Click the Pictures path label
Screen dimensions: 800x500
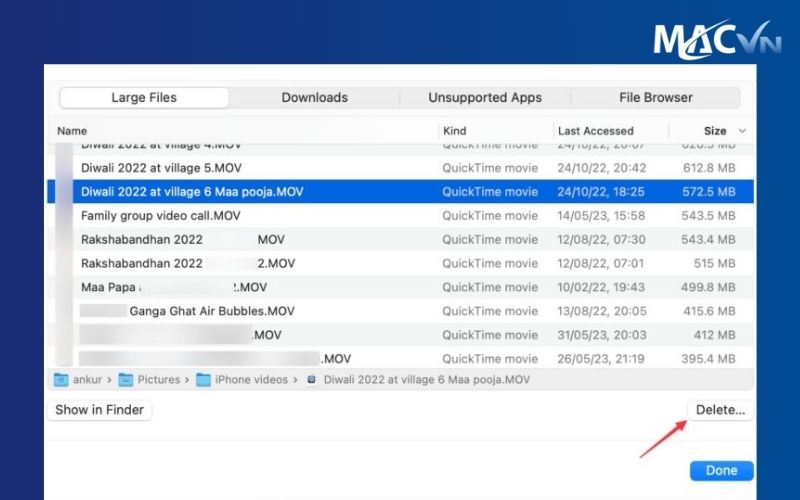pos(159,380)
